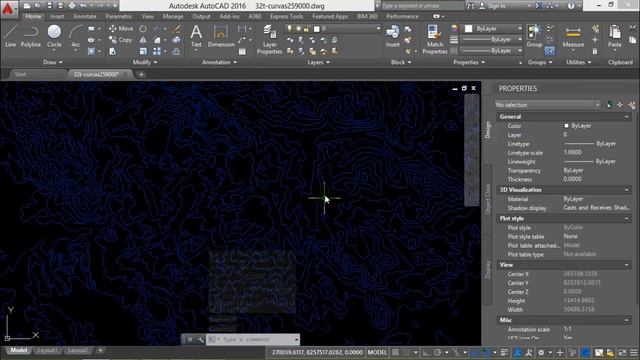
Task: Collapse the View properties section
Action: point(627,265)
